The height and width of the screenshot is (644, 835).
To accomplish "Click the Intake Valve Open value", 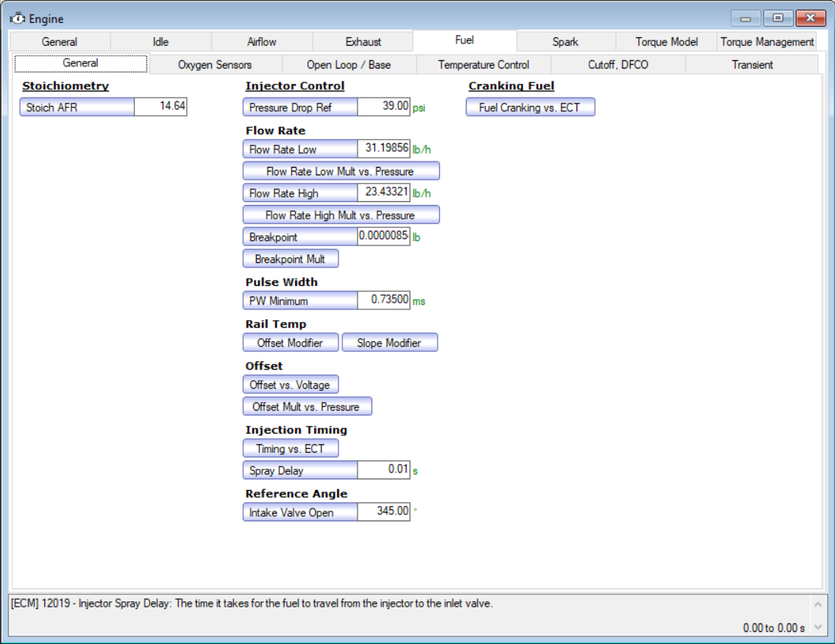I will click(384, 512).
